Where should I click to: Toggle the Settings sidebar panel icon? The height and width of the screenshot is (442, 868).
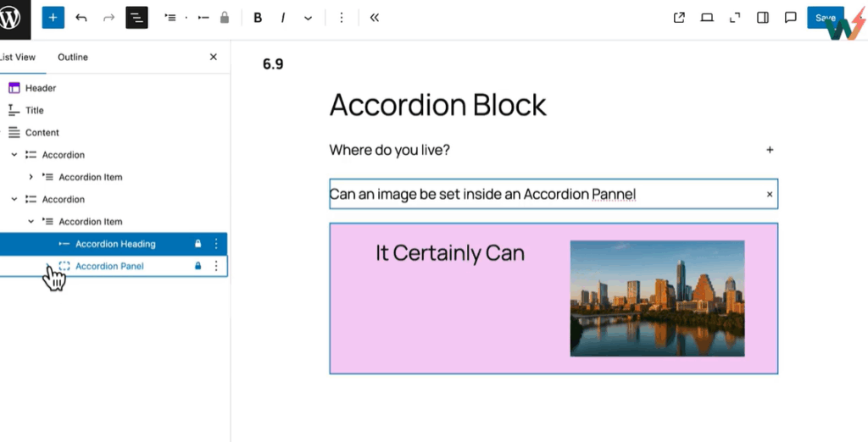(x=763, y=18)
